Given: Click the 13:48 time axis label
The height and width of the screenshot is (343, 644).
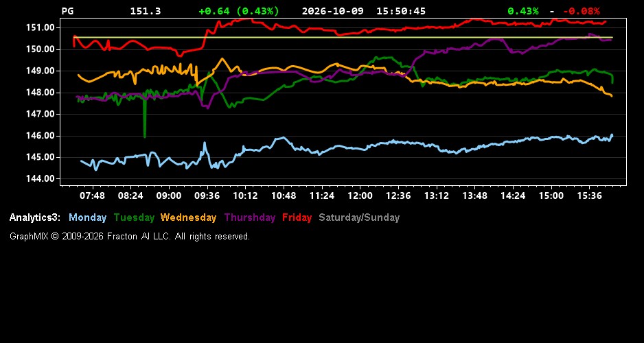Looking at the screenshot, I should [475, 196].
